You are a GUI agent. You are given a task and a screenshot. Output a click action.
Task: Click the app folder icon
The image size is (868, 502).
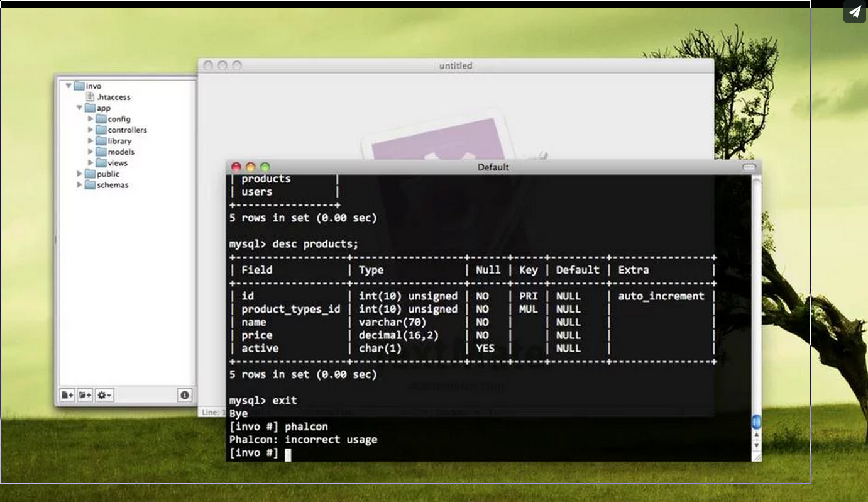click(x=90, y=108)
